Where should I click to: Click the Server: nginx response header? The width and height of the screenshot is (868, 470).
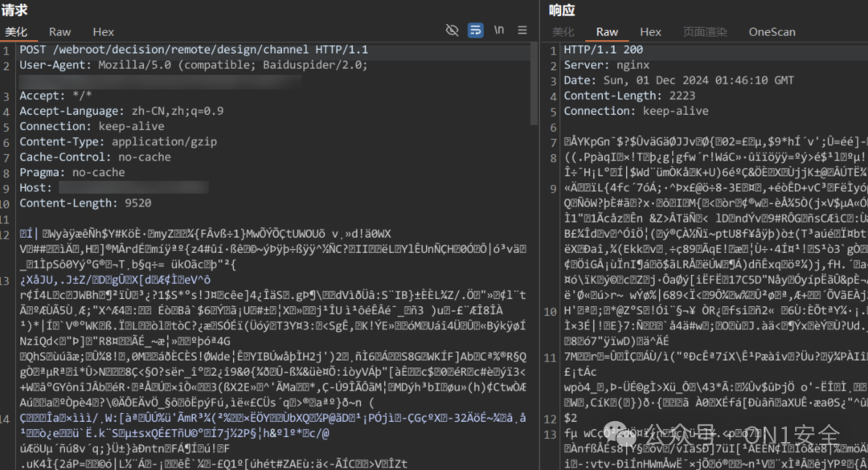tap(607, 65)
